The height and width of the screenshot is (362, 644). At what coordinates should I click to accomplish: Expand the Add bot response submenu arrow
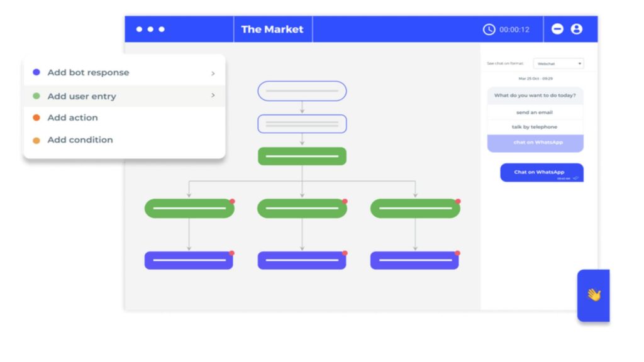pos(213,73)
